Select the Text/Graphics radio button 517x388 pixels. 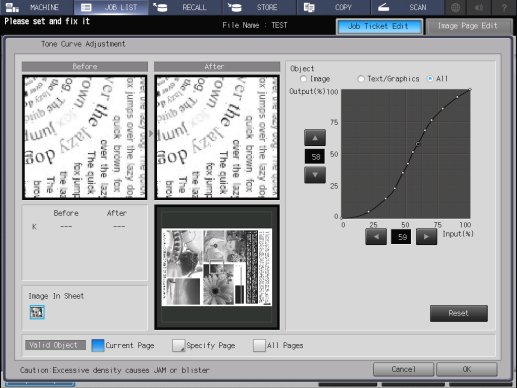(x=361, y=79)
